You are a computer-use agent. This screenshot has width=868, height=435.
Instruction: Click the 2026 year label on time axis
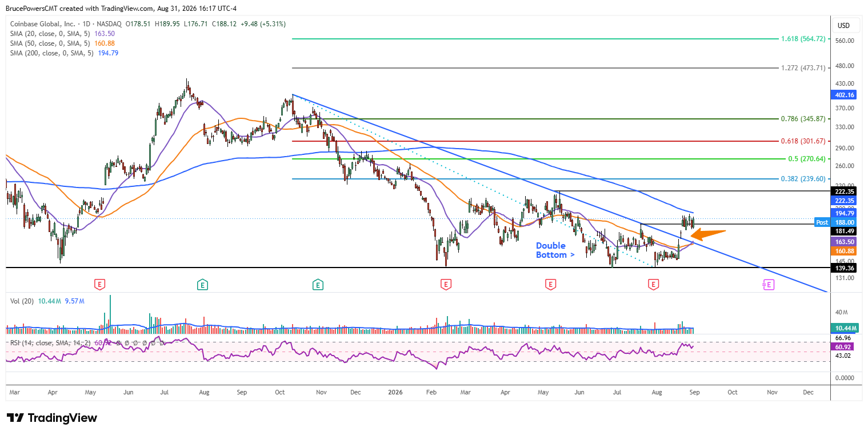[395, 393]
